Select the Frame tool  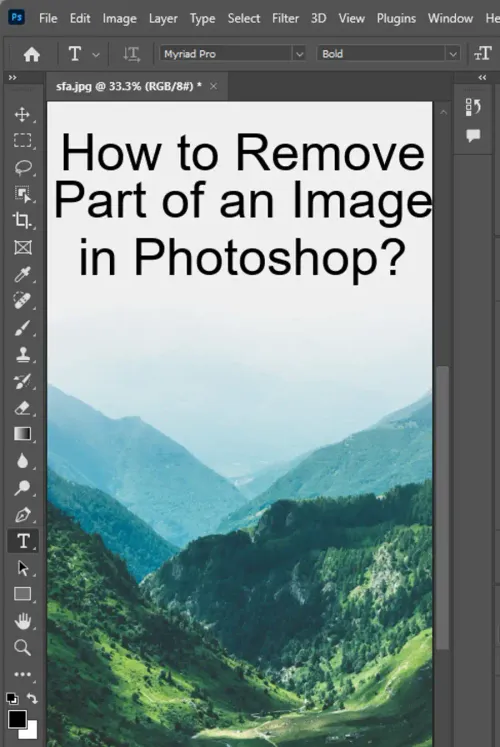pos(22,247)
